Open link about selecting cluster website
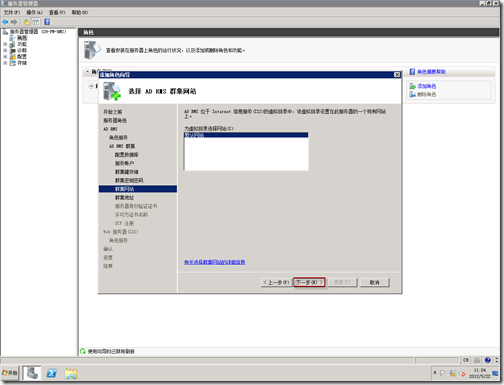Viewport: 504px width, 385px height. click(x=215, y=262)
